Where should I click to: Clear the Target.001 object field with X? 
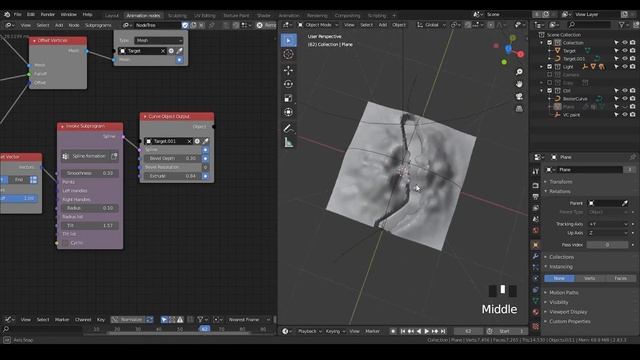pyautogui.click(x=189, y=141)
